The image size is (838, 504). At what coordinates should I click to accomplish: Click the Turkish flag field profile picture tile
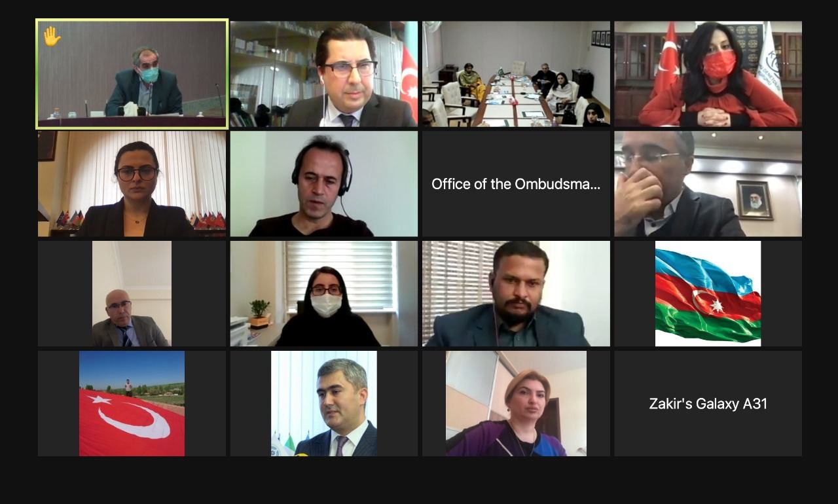point(132,403)
